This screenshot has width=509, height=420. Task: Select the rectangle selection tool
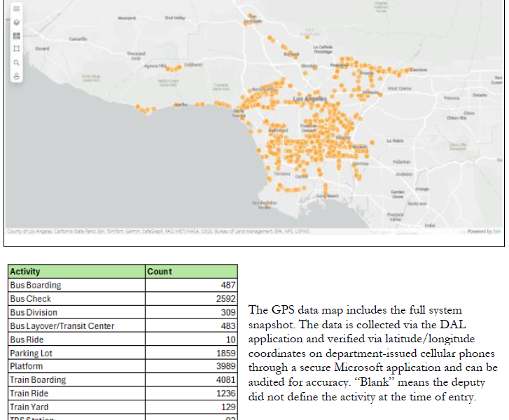pyautogui.click(x=16, y=49)
